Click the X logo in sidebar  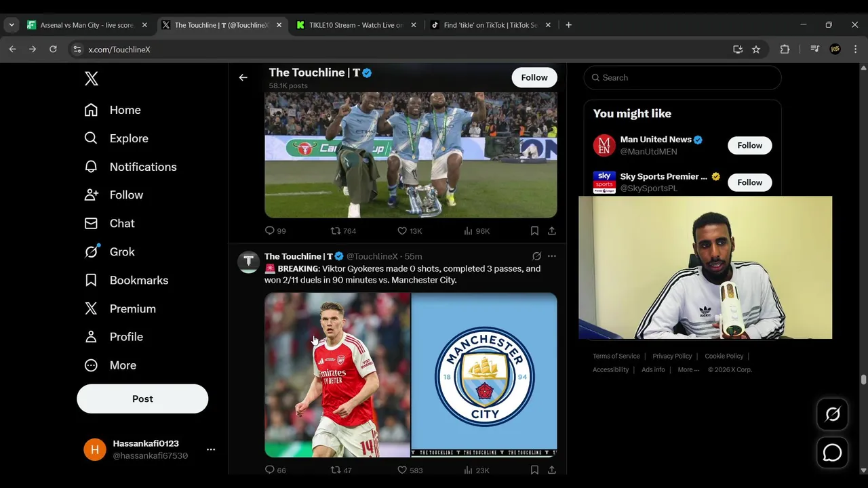pyautogui.click(x=92, y=78)
